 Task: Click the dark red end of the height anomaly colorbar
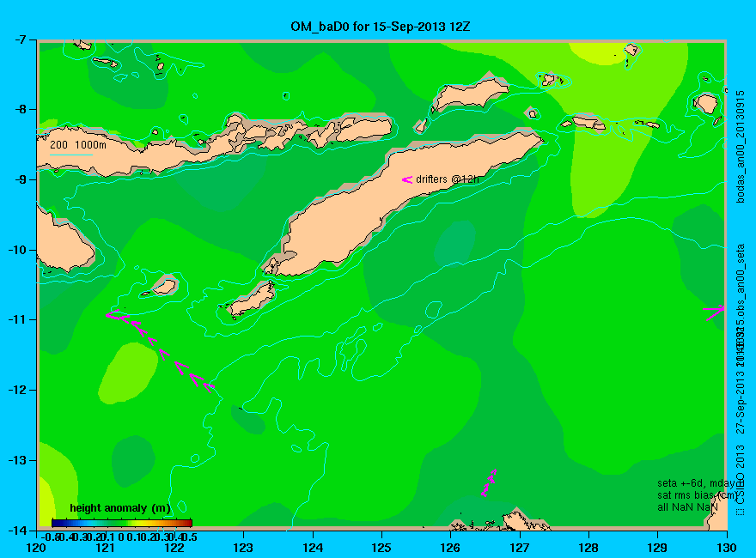pos(188,523)
